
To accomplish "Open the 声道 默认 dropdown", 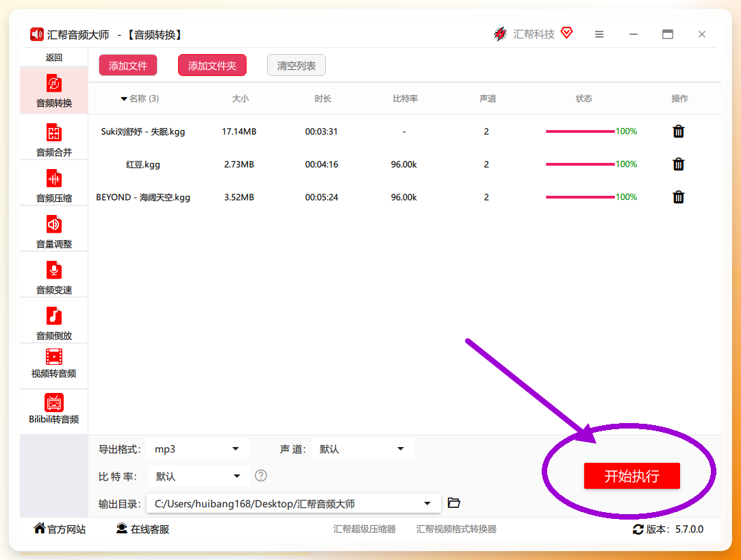I will 363,449.
